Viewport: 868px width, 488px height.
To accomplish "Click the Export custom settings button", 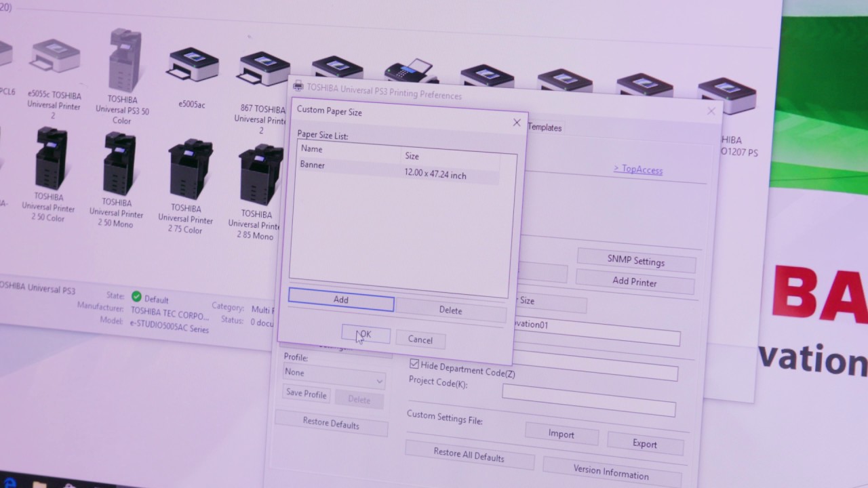I will [645, 444].
